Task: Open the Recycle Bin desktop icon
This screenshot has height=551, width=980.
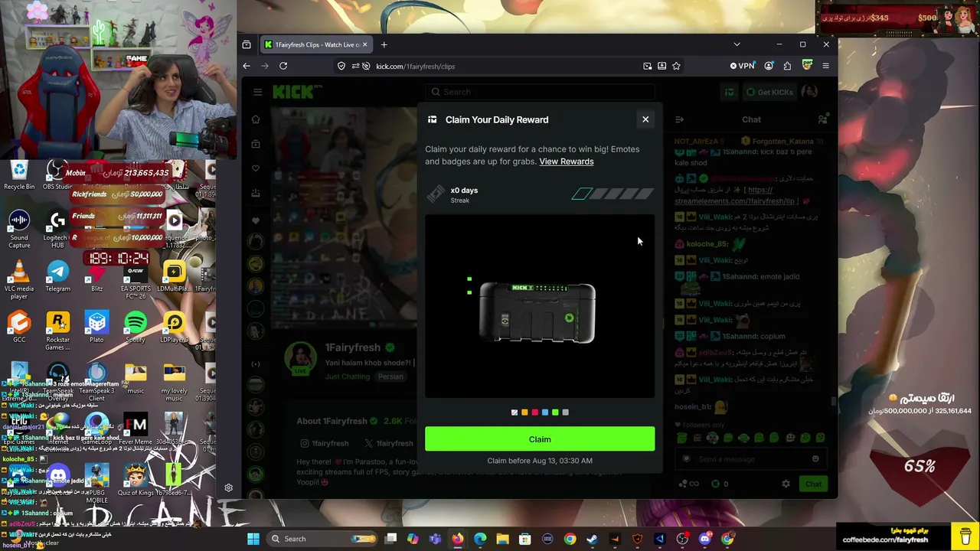Action: (19, 174)
